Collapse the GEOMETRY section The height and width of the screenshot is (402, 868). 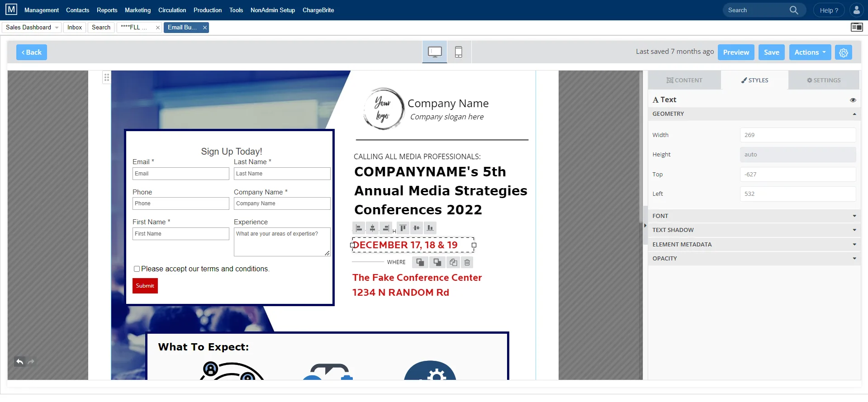[754, 114]
